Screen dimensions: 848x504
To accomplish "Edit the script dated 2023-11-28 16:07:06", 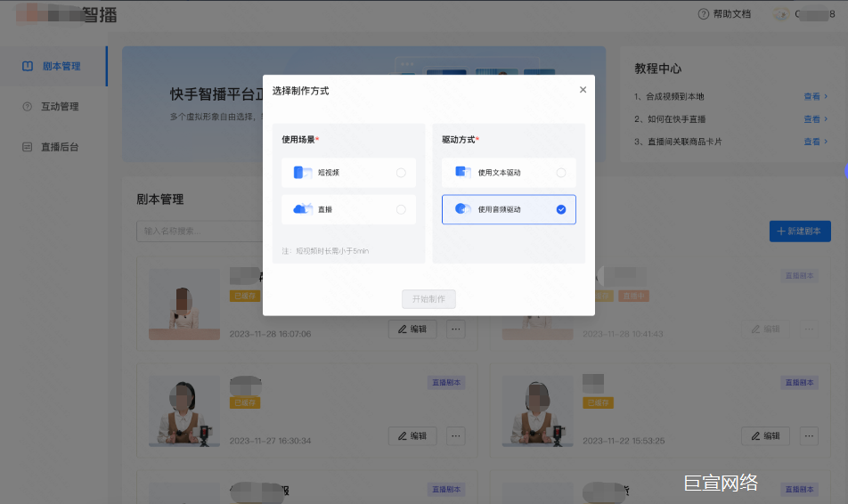I will (x=412, y=329).
